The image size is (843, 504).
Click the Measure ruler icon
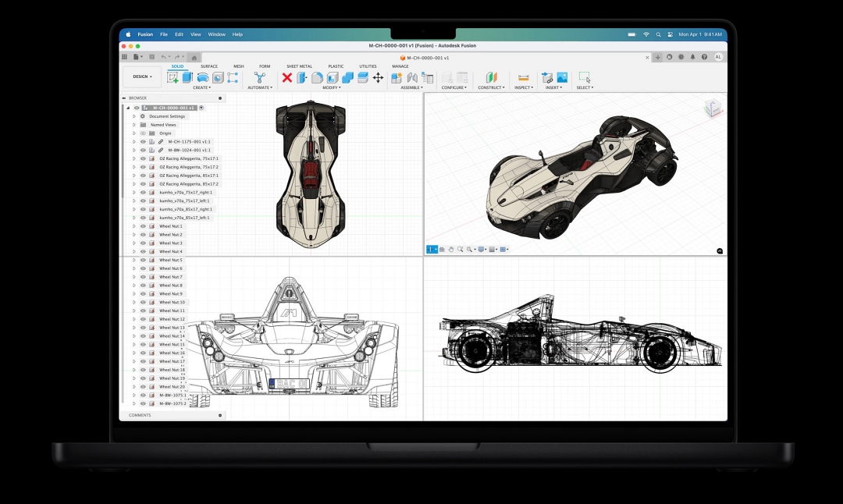[x=523, y=78]
